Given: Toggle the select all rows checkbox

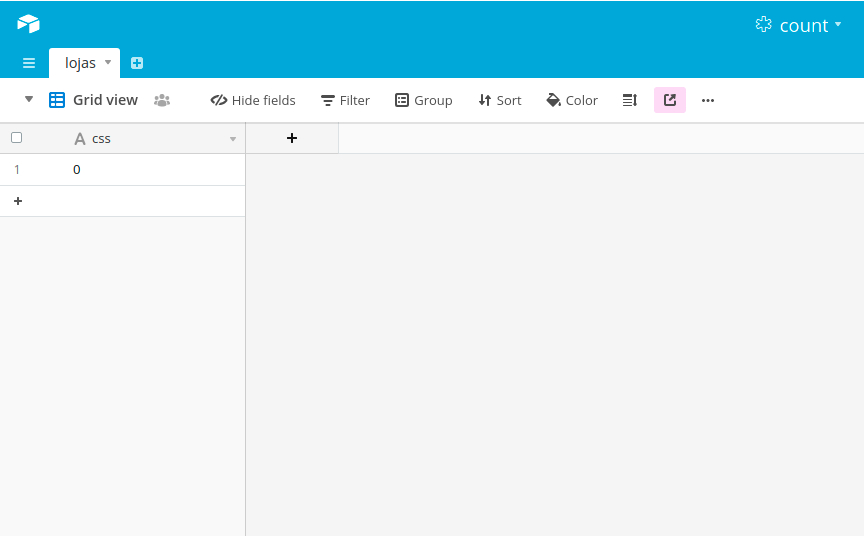Looking at the screenshot, I should click(x=16, y=138).
